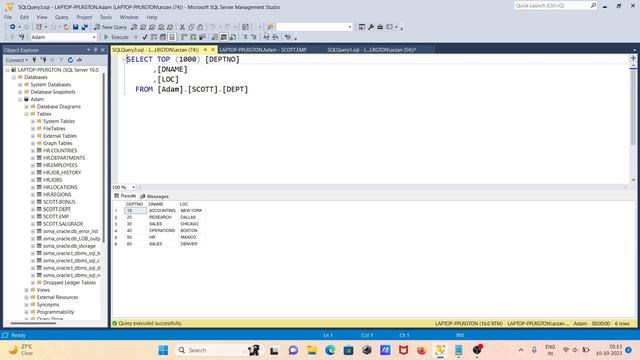Switch to the SQLQuery1.sql tab
640x360 pixels.
(372, 50)
